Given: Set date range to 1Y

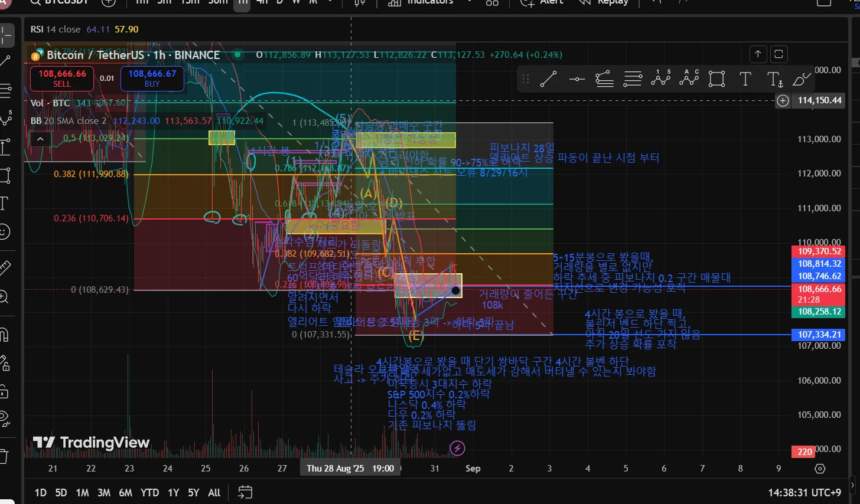Looking at the screenshot, I should pos(173,492).
